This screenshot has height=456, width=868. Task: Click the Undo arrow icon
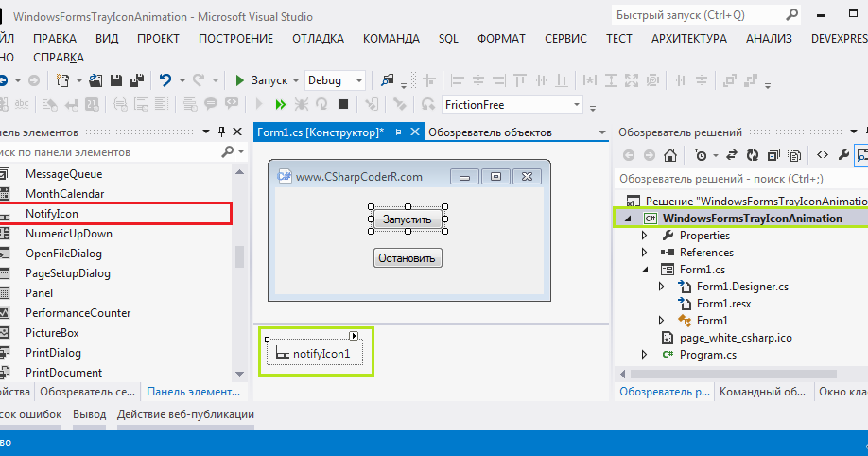tap(165, 81)
